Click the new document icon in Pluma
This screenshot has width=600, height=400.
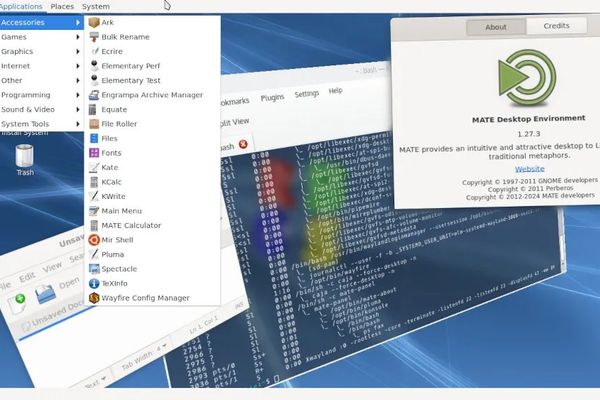(18, 303)
